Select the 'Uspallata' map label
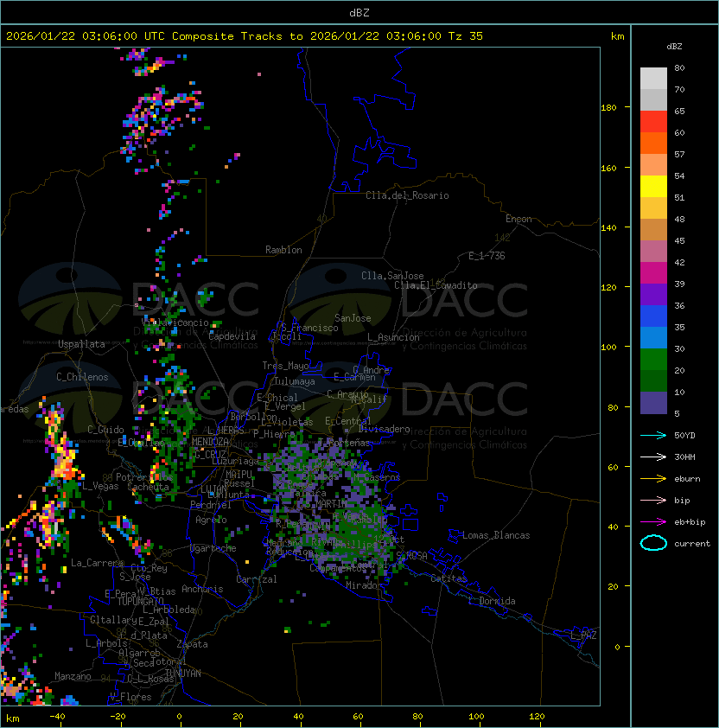The image size is (719, 728). click(x=81, y=344)
